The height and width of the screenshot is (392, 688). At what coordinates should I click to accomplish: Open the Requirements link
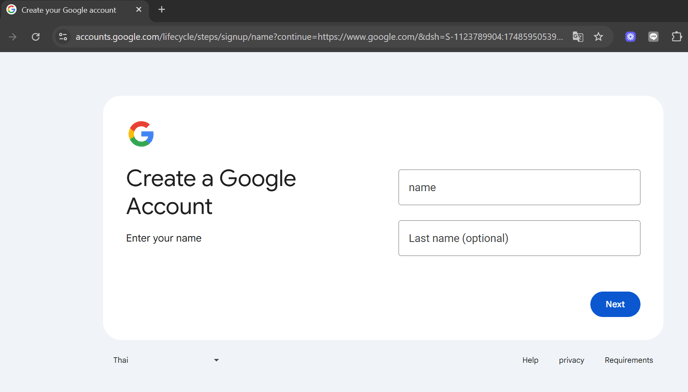(629, 360)
